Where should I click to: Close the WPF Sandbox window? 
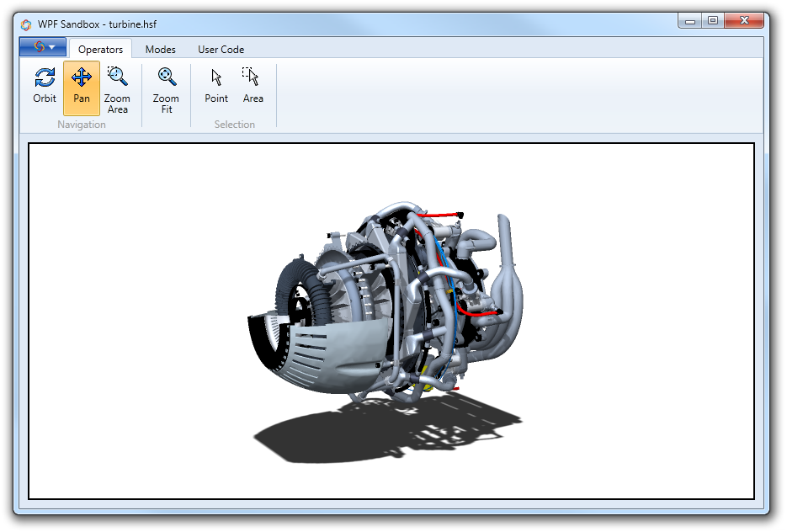coord(744,22)
